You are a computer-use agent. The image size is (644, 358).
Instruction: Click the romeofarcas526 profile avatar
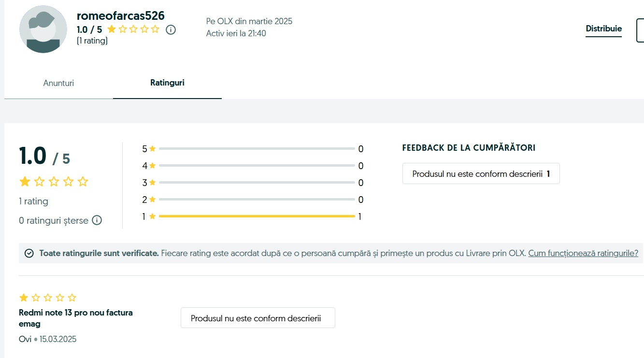pyautogui.click(x=43, y=29)
